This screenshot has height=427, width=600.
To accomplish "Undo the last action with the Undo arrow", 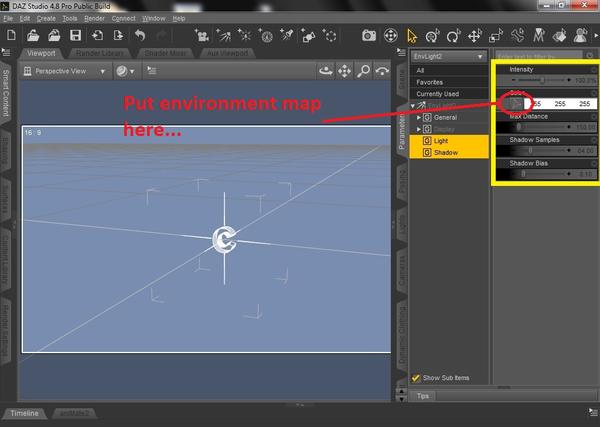I will [140, 36].
